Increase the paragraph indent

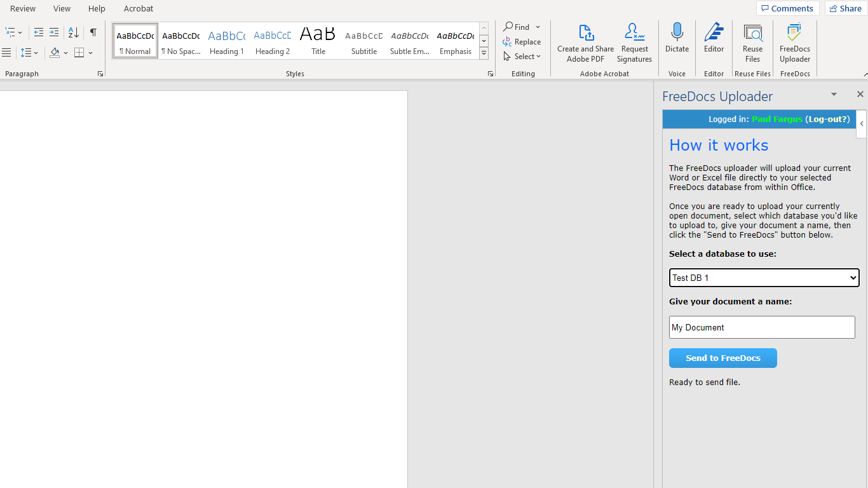click(x=54, y=32)
